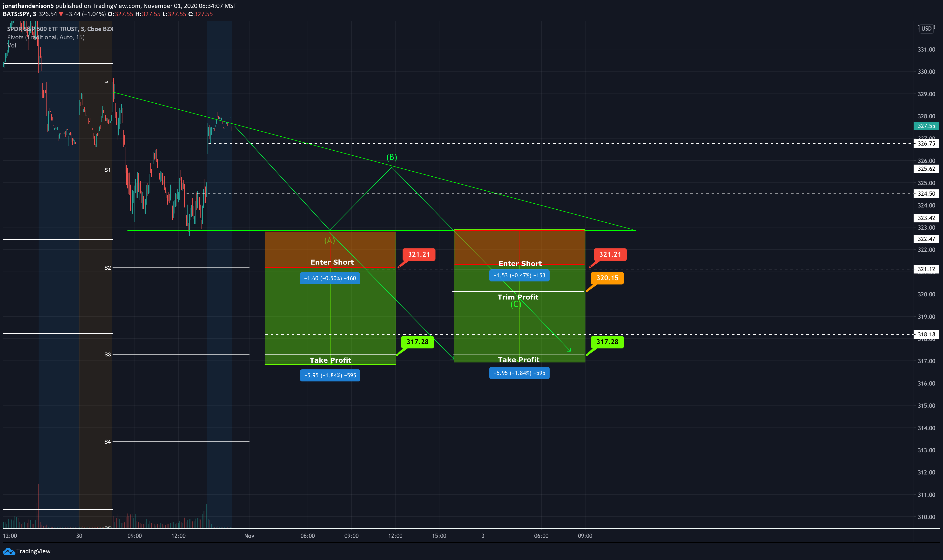Click the USD currency badge
This screenshot has width=943, height=560.
(926, 29)
